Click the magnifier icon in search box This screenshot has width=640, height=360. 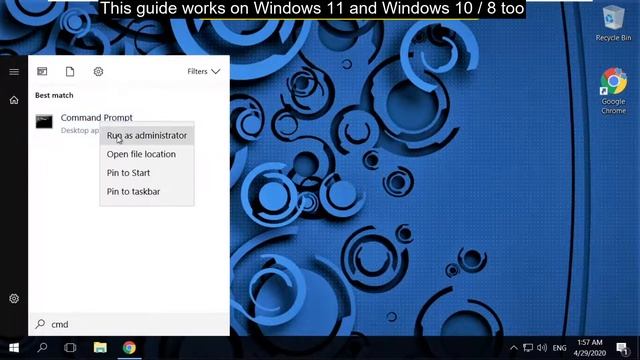[x=40, y=324]
